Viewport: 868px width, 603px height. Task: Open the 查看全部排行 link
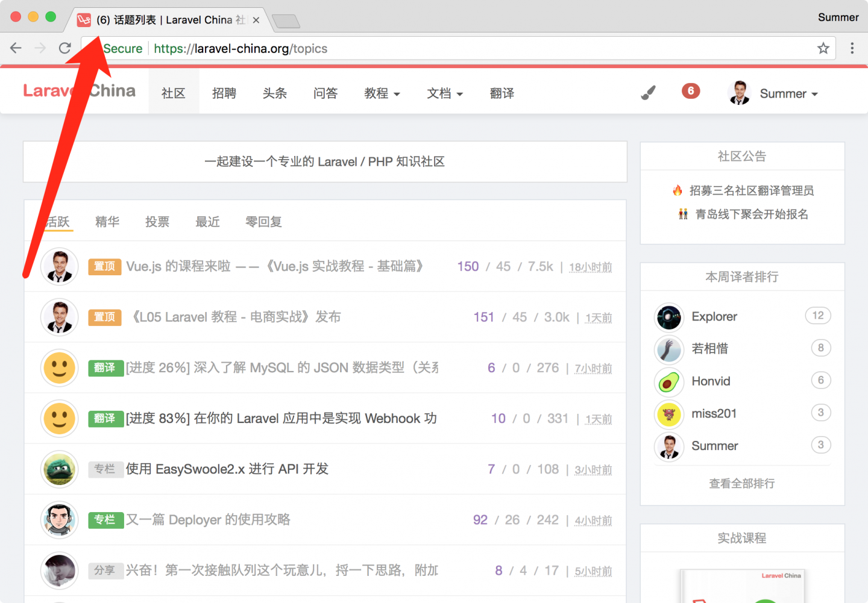coord(742,483)
